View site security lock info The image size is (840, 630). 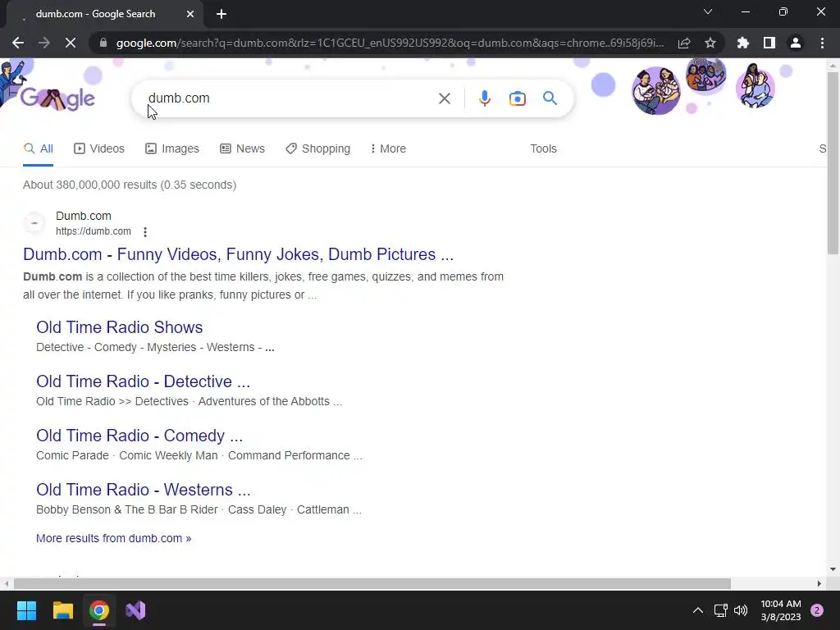[103, 43]
